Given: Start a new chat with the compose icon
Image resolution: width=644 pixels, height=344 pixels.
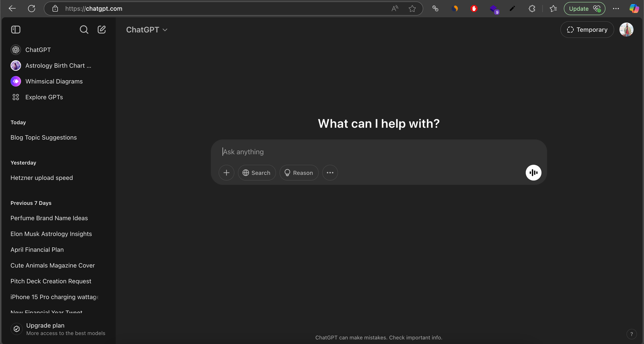Looking at the screenshot, I should (x=102, y=30).
